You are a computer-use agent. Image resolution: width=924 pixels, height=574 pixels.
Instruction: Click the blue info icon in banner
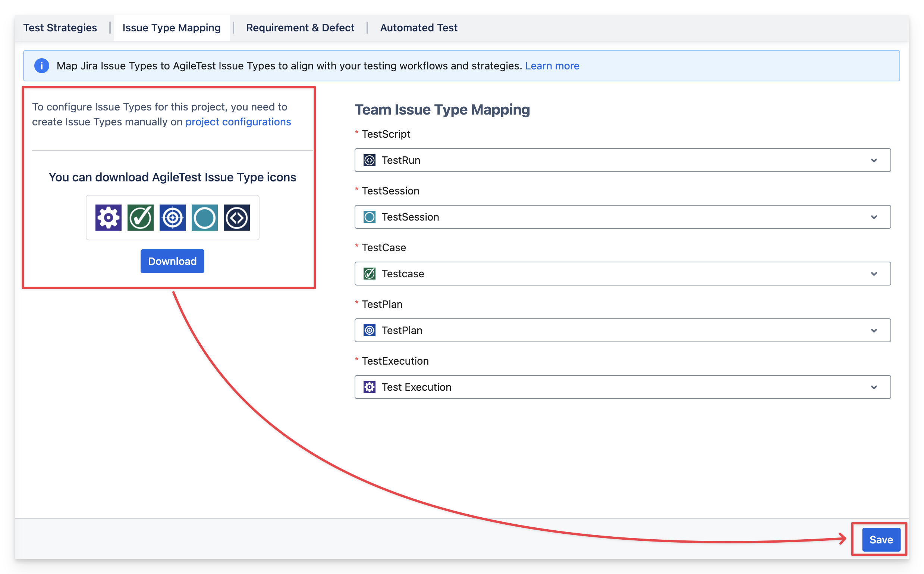pos(42,66)
